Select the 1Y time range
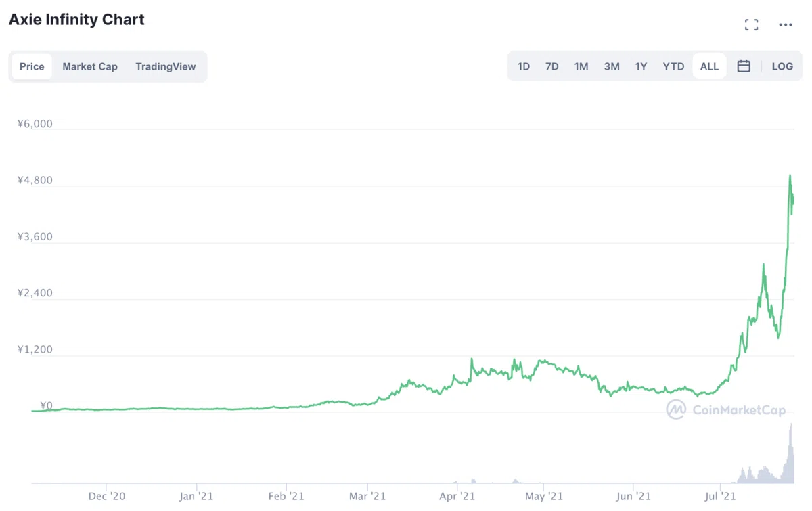Screen dimensions: 812x511 [641, 66]
